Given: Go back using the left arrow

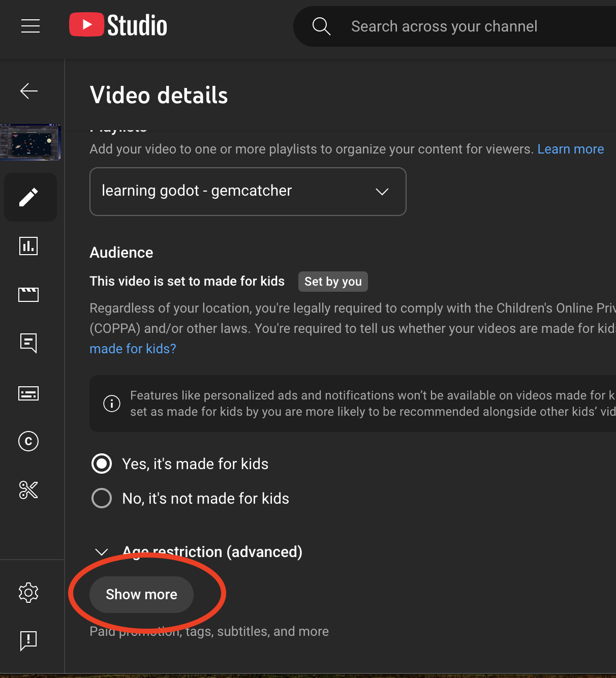Looking at the screenshot, I should pyautogui.click(x=29, y=91).
